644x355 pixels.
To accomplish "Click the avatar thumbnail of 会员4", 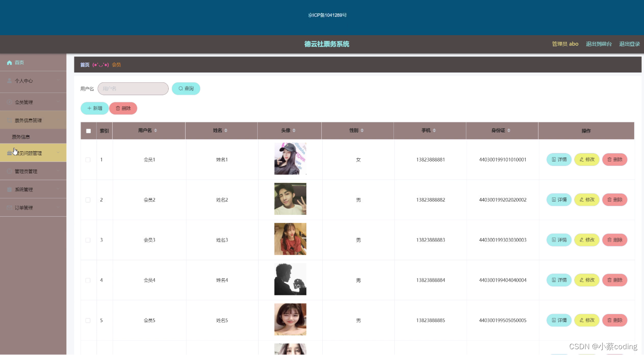I will (x=290, y=279).
